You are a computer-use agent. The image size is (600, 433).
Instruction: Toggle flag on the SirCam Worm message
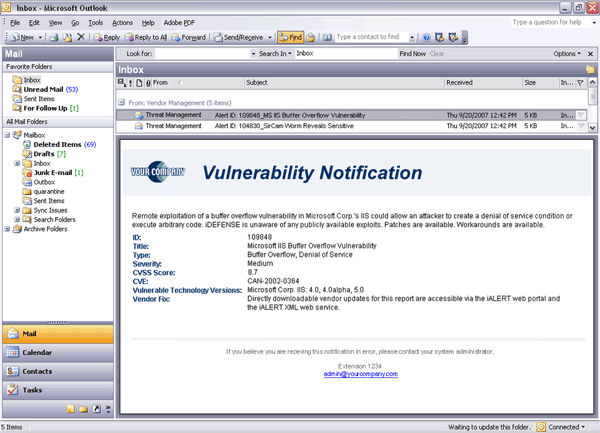581,126
